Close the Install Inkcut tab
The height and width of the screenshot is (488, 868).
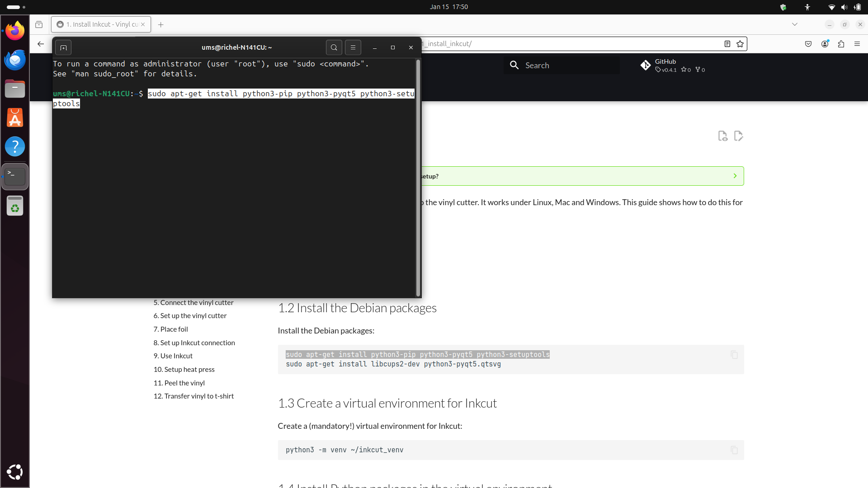pyautogui.click(x=143, y=24)
